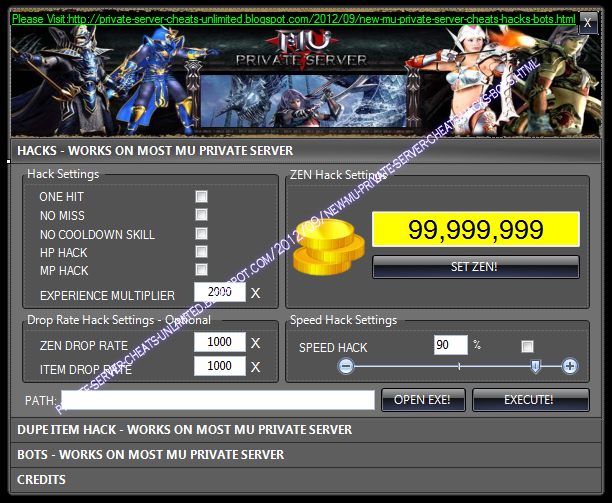
Task: Click the yellow 99,999,999 zen field
Action: [476, 229]
